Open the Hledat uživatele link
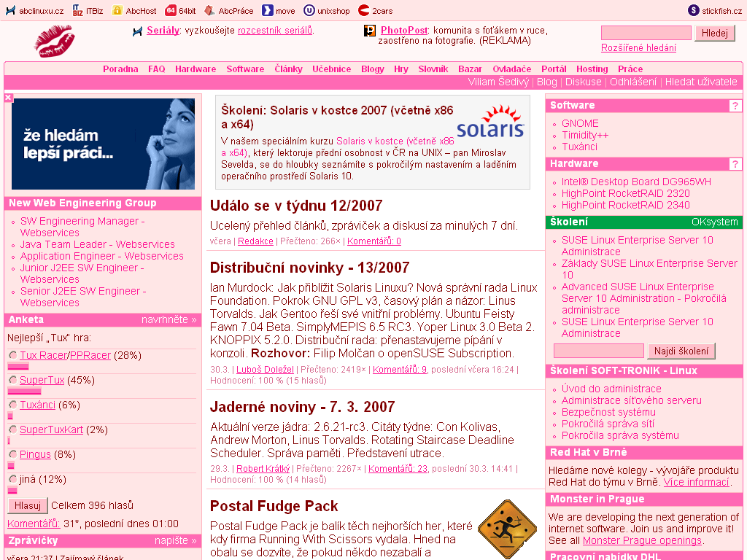This screenshot has width=747, height=560. coord(701,82)
